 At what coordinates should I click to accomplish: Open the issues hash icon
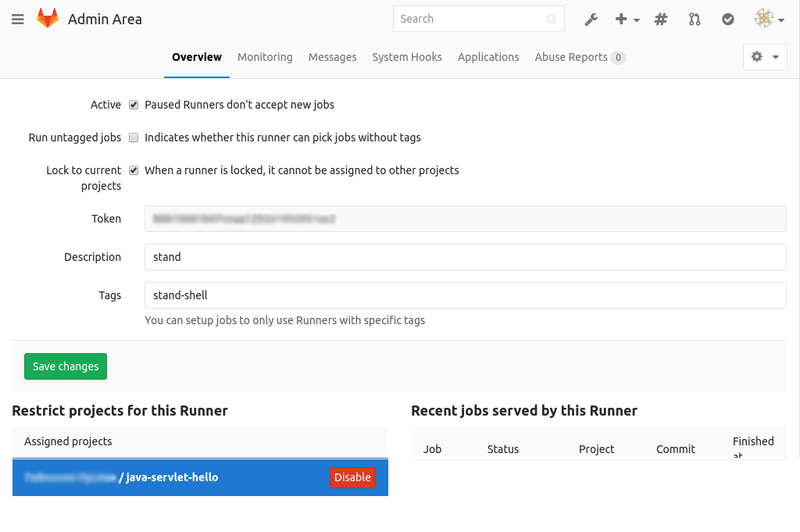coord(661,20)
